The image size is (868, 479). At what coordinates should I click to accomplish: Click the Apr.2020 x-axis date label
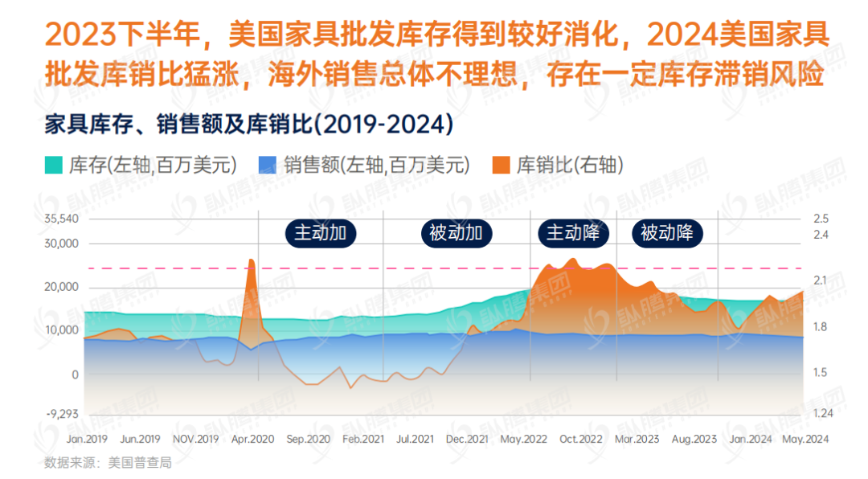point(252,440)
